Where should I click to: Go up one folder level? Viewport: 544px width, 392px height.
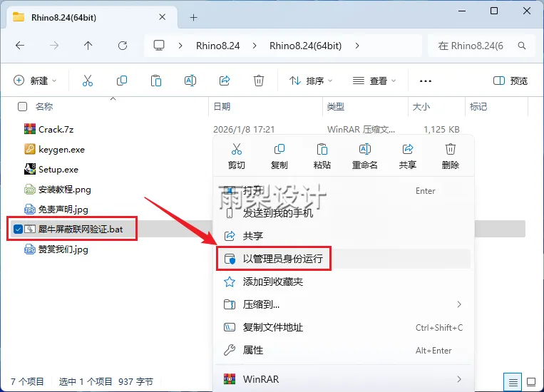coord(88,46)
